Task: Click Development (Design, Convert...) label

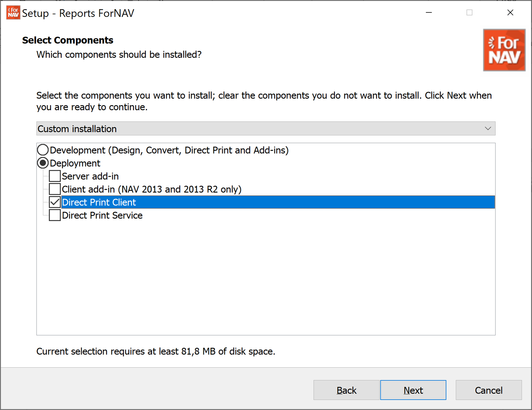Action: coord(169,150)
